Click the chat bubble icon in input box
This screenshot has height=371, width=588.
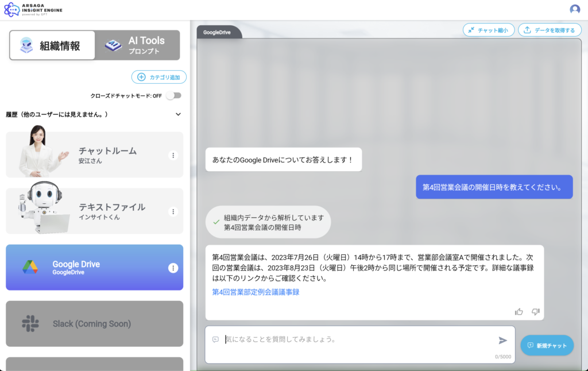click(215, 339)
